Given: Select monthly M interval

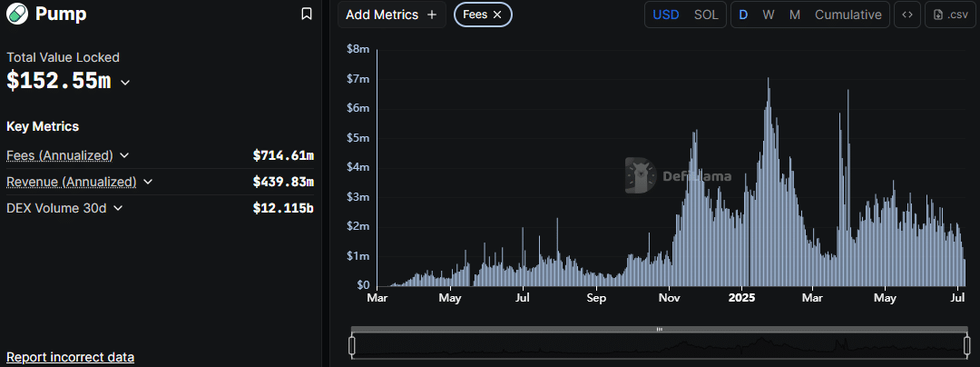Looking at the screenshot, I should point(794,15).
